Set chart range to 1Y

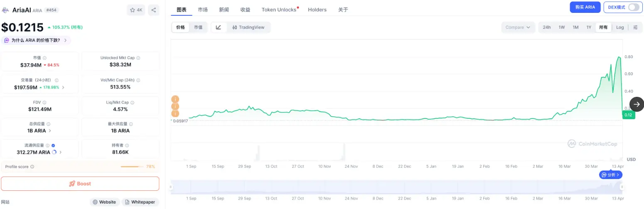coord(589,27)
